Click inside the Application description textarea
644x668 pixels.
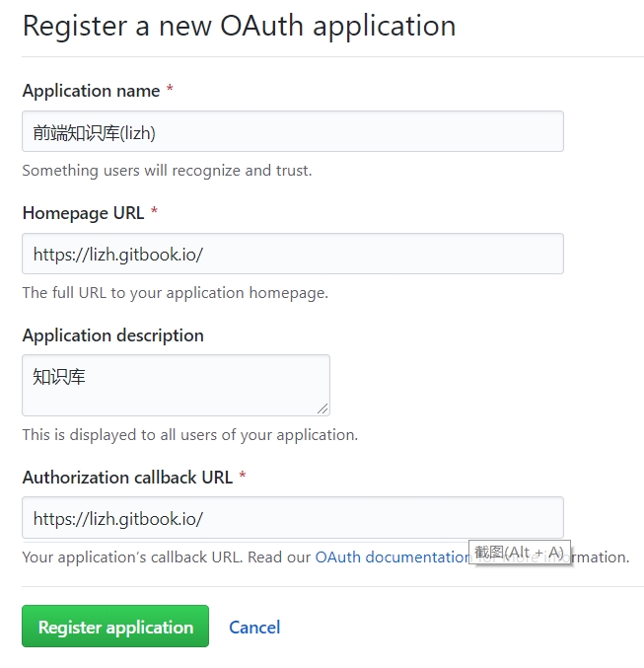pyautogui.click(x=176, y=385)
